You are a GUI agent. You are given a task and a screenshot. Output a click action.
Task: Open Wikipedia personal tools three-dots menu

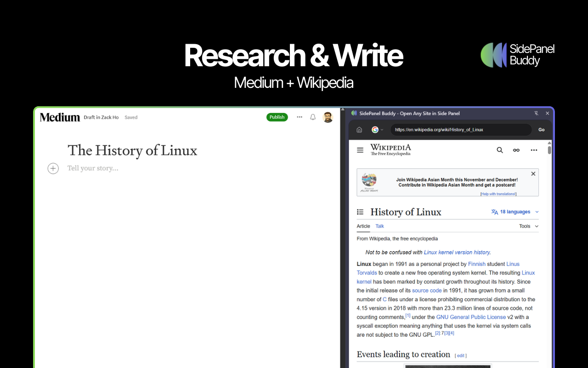click(x=534, y=150)
